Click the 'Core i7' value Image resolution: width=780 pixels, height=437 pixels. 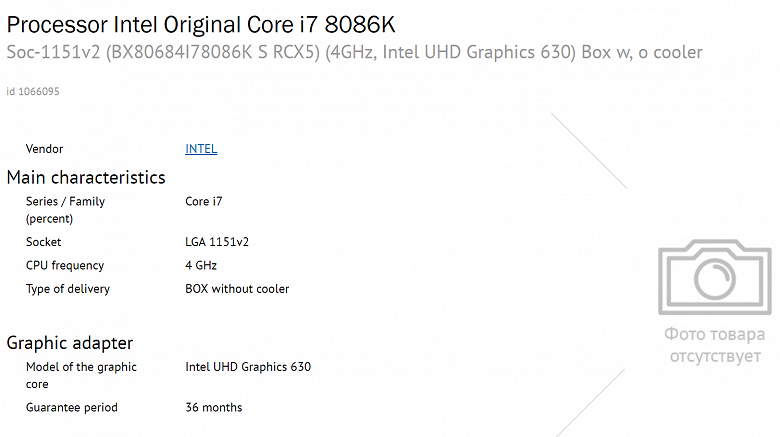[204, 201]
